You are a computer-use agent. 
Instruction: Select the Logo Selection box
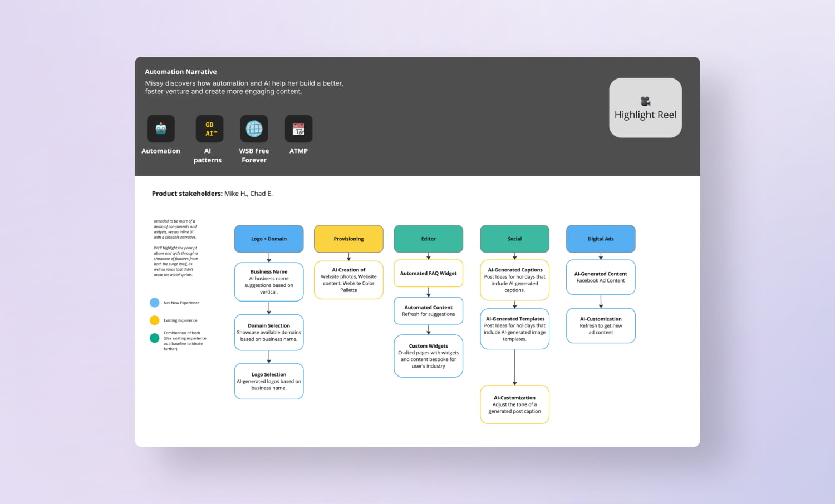269,381
